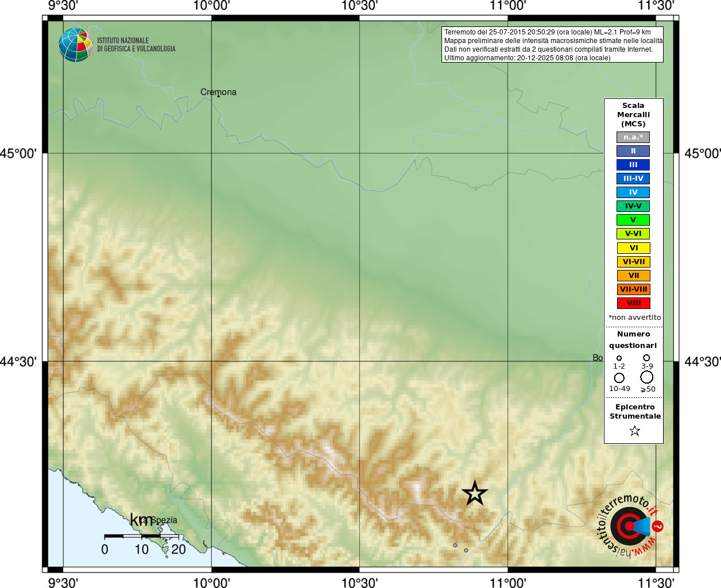
Task: Click the km scale bar
Action: coord(141,536)
